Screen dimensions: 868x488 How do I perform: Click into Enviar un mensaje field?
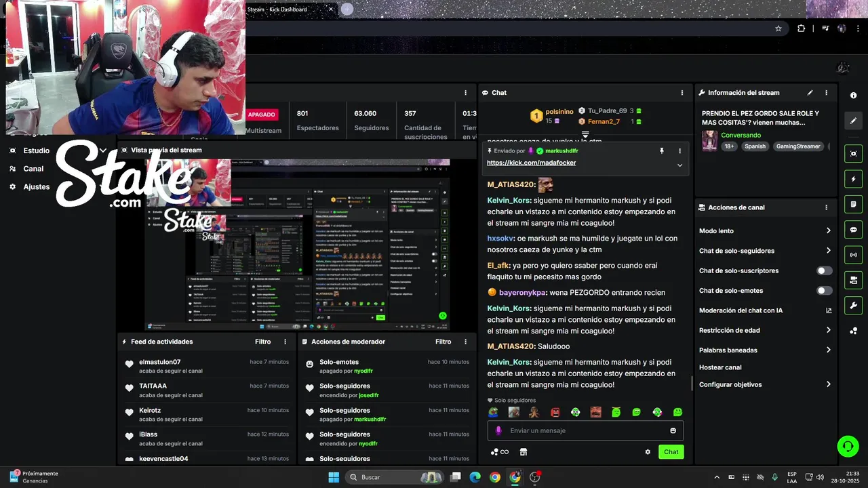[x=585, y=430]
